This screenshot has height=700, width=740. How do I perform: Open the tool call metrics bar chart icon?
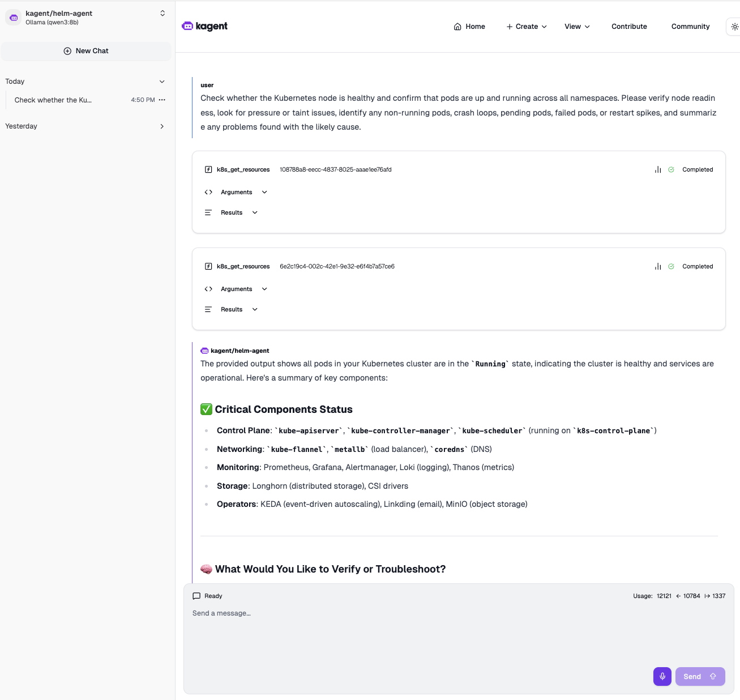click(x=657, y=169)
